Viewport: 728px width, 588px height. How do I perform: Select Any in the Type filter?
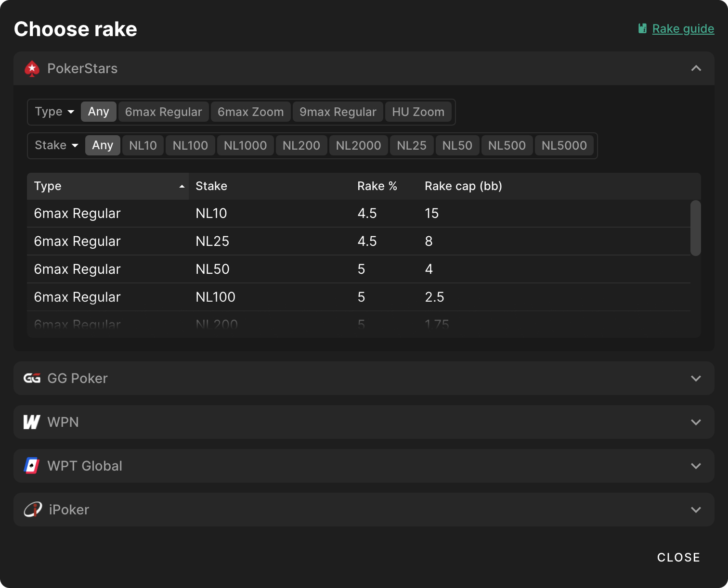tap(98, 112)
